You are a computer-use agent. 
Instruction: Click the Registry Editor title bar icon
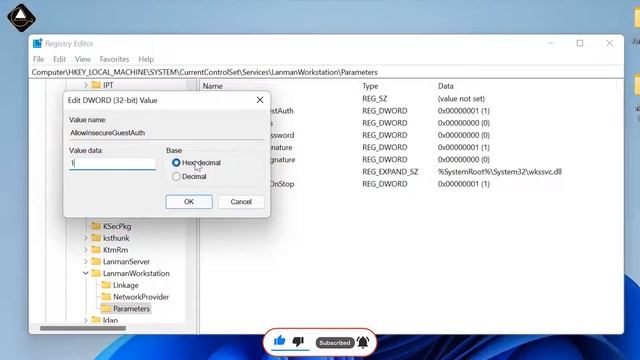tap(38, 43)
